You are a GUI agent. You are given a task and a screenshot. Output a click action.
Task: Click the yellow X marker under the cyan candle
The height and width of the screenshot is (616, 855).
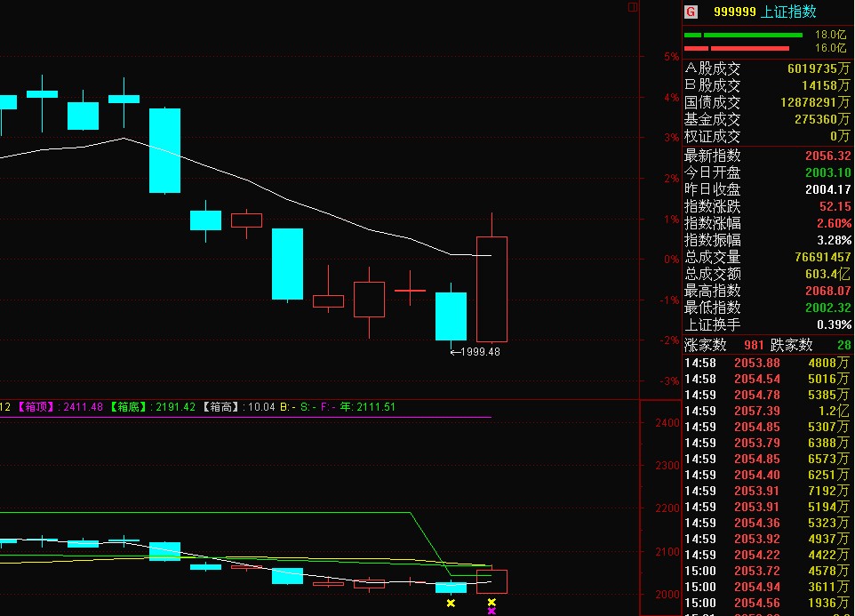tap(451, 604)
